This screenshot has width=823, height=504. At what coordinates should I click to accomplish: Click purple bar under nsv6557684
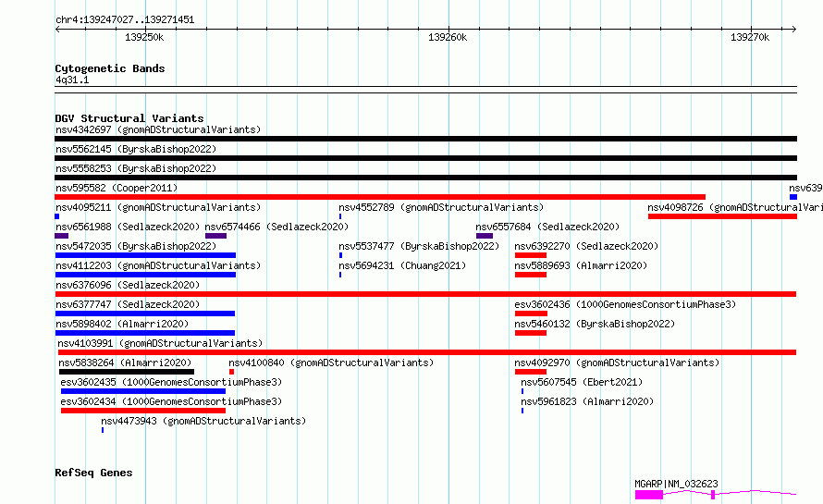(485, 236)
